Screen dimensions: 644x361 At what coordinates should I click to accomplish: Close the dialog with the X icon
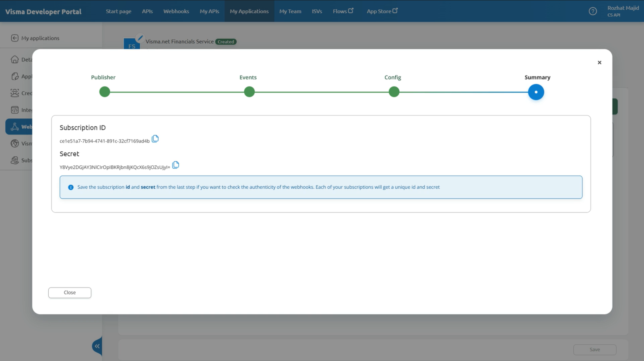(599, 62)
